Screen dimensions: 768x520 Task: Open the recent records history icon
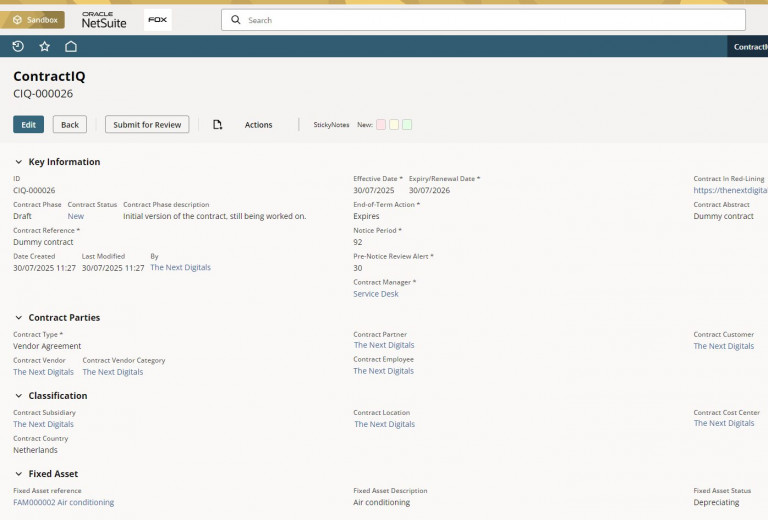point(18,47)
